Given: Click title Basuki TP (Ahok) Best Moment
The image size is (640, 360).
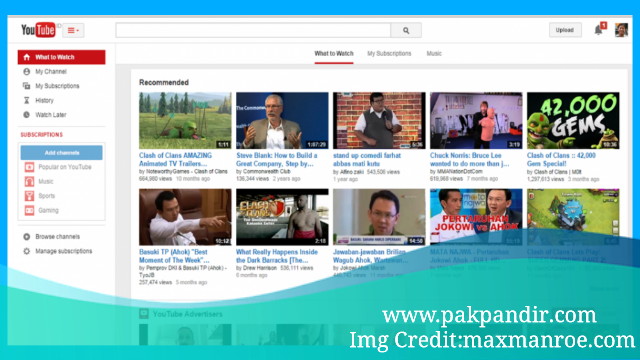Looking at the screenshot, I should [x=174, y=256].
